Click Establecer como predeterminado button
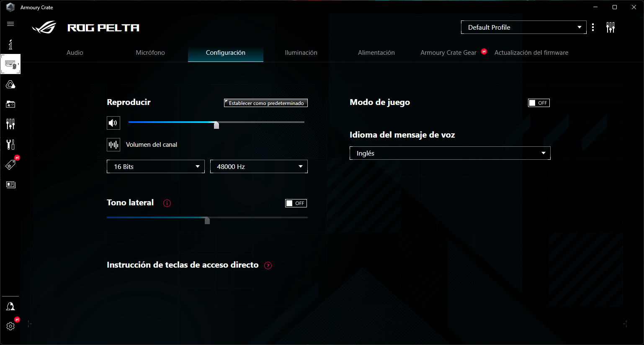 pyautogui.click(x=266, y=103)
